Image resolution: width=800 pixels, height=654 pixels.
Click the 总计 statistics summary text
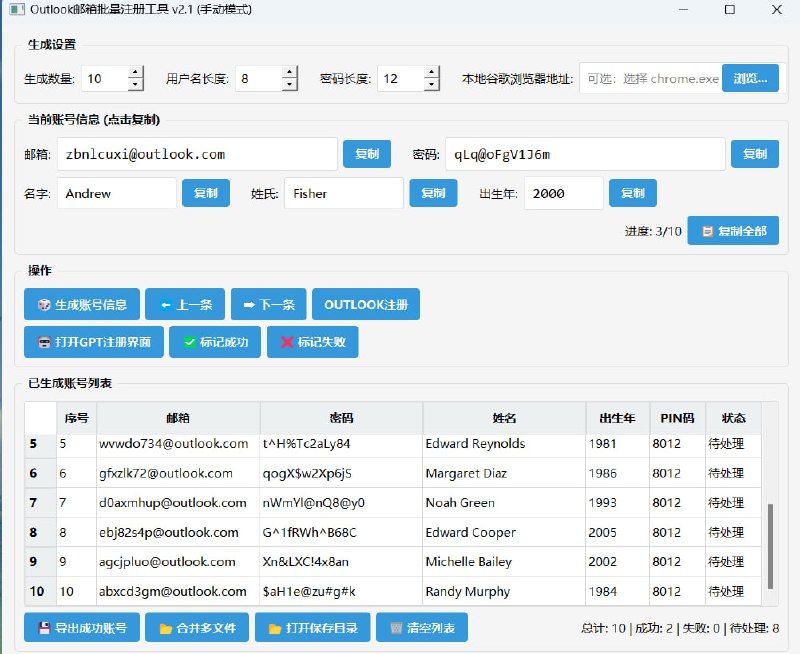pyautogui.click(x=680, y=628)
